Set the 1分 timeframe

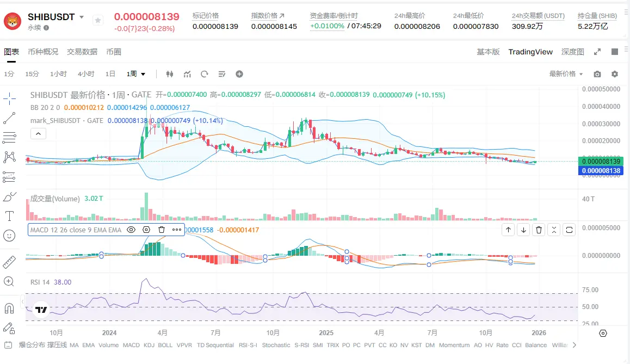click(x=9, y=74)
